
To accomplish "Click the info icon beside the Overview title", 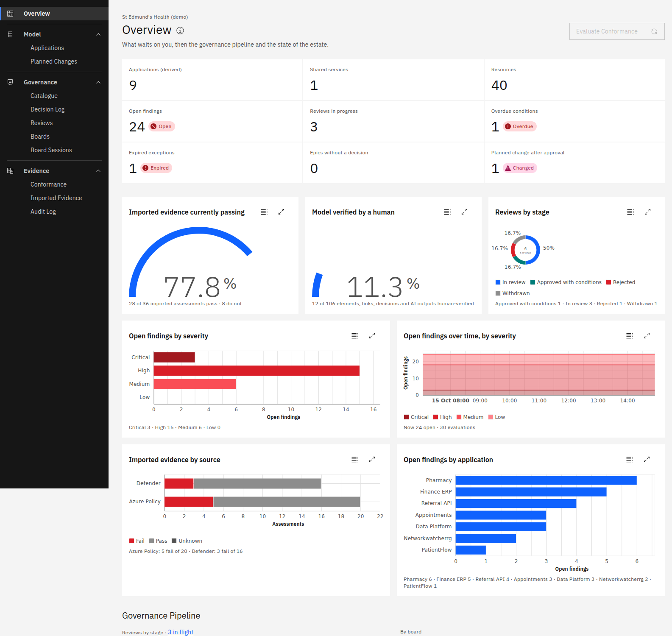I will [180, 31].
